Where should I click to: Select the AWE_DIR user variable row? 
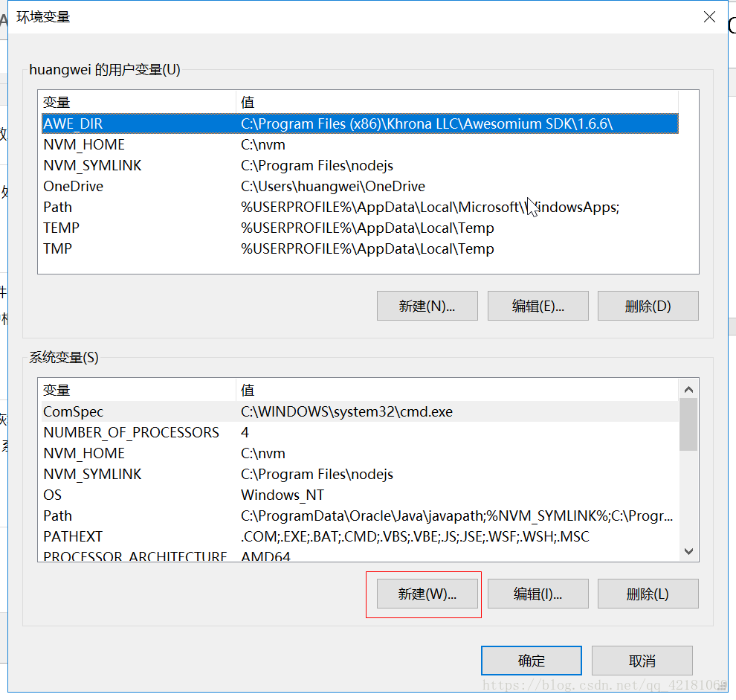pos(360,123)
